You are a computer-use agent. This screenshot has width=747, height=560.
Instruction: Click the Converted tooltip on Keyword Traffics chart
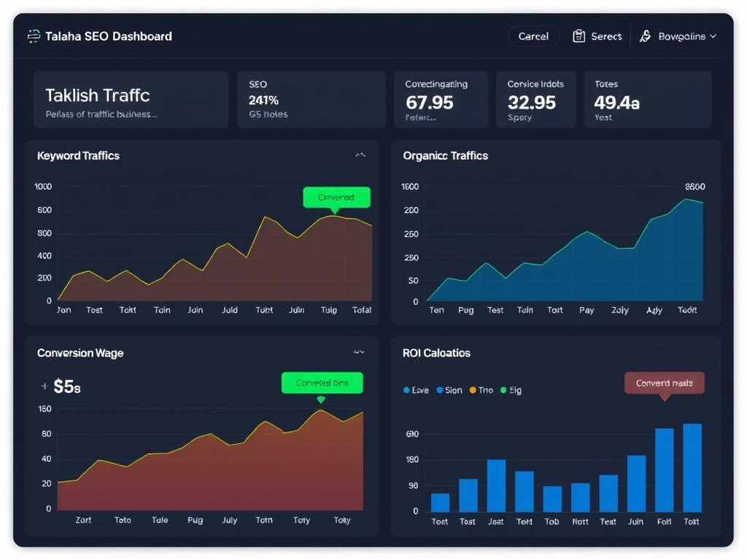[x=336, y=197]
